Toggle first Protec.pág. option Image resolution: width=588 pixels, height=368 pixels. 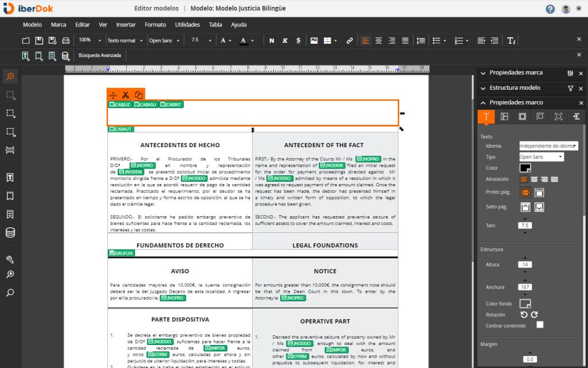click(x=525, y=193)
